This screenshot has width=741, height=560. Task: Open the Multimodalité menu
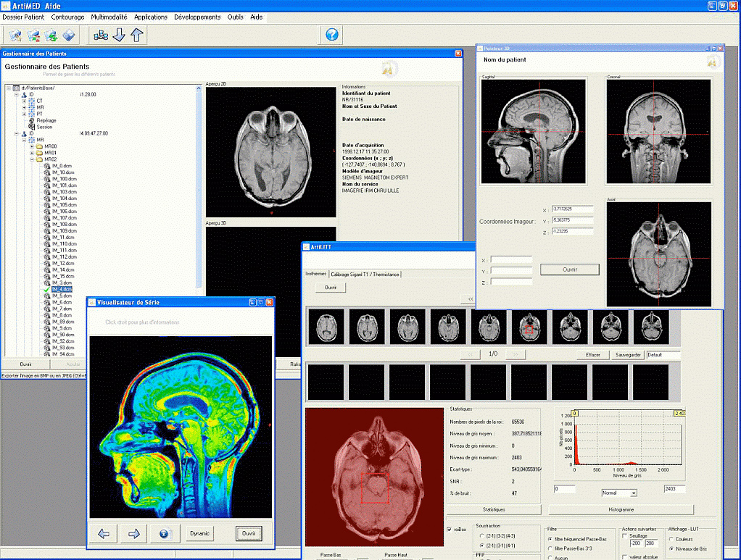click(109, 17)
